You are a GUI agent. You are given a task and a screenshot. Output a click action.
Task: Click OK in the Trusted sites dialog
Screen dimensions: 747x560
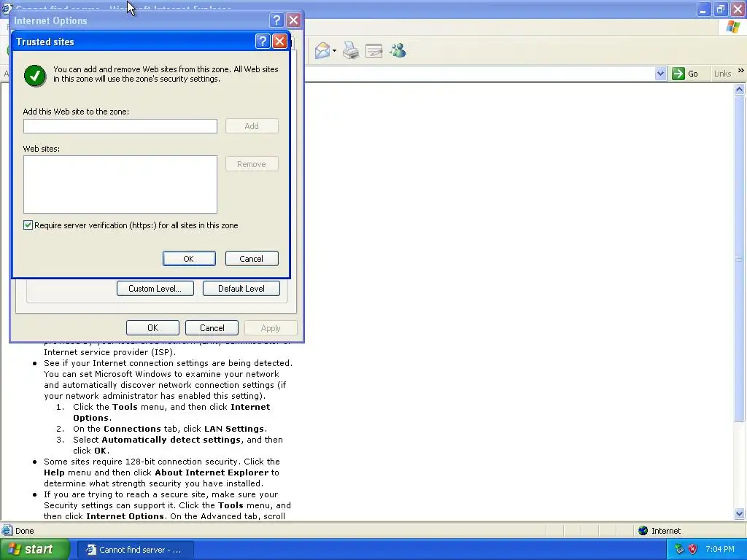click(189, 259)
